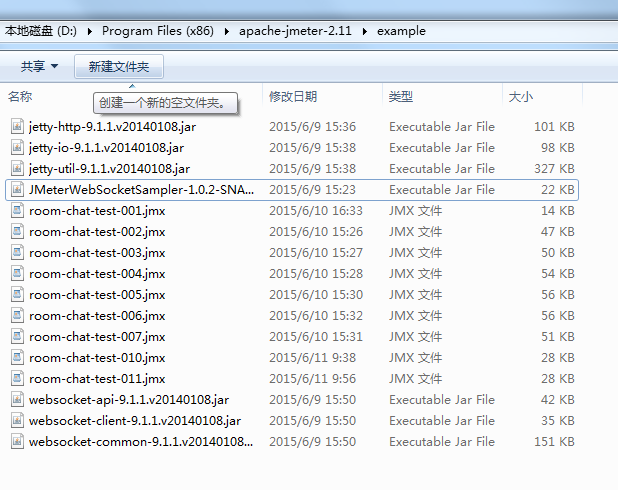Select file jetty-io-9.1.1.v20140108.jar
This screenshot has width=618, height=490.
[106, 148]
